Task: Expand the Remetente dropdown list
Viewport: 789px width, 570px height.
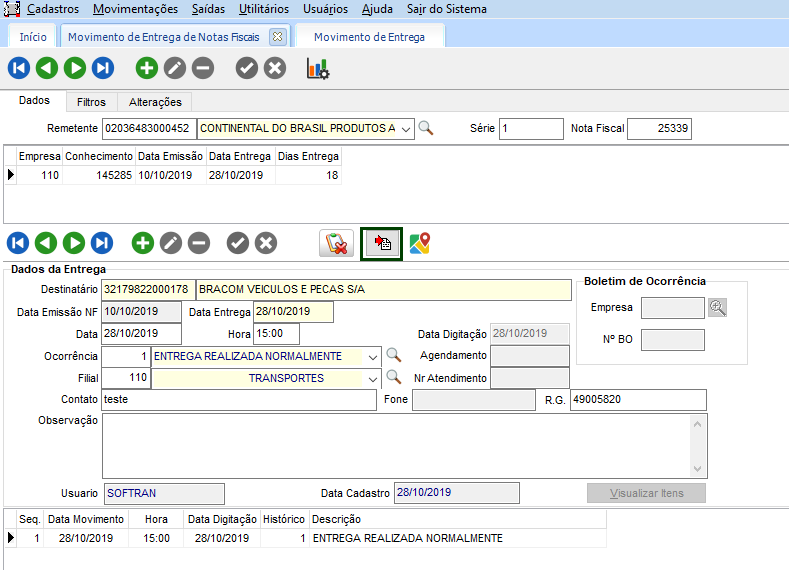Action: pyautogui.click(x=406, y=129)
